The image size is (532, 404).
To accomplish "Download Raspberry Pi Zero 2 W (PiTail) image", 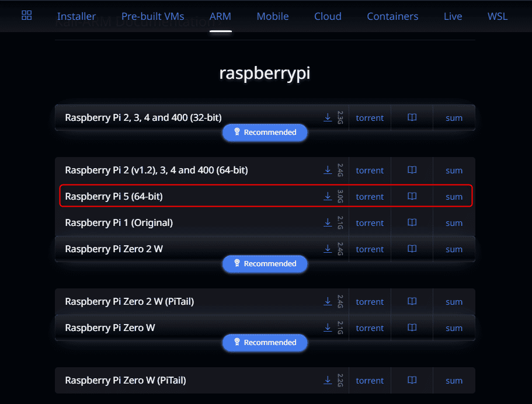I will [x=328, y=301].
